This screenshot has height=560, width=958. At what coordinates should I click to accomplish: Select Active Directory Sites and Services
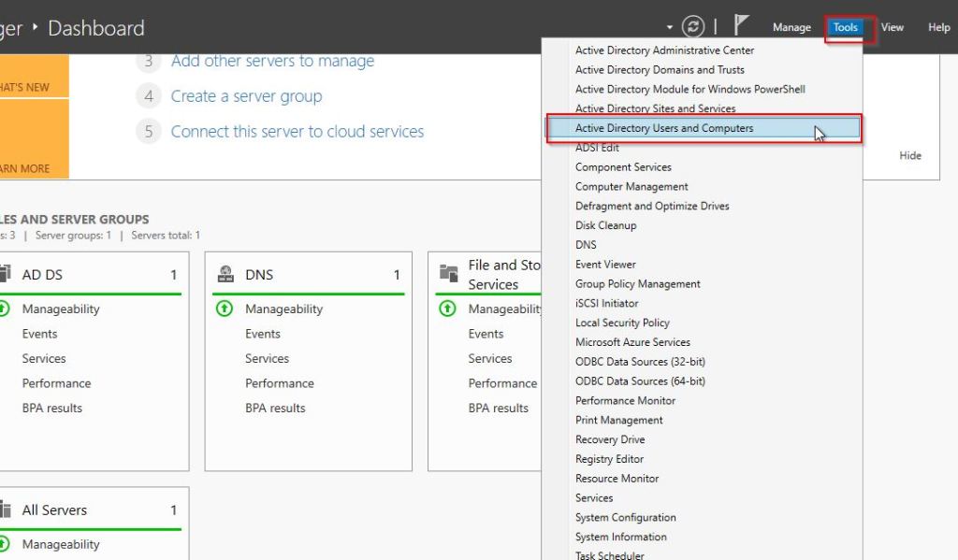[x=655, y=108]
